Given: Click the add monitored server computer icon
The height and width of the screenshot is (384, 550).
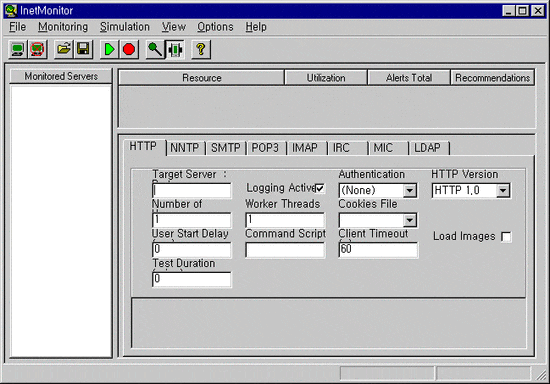Looking at the screenshot, I should (x=18, y=49).
